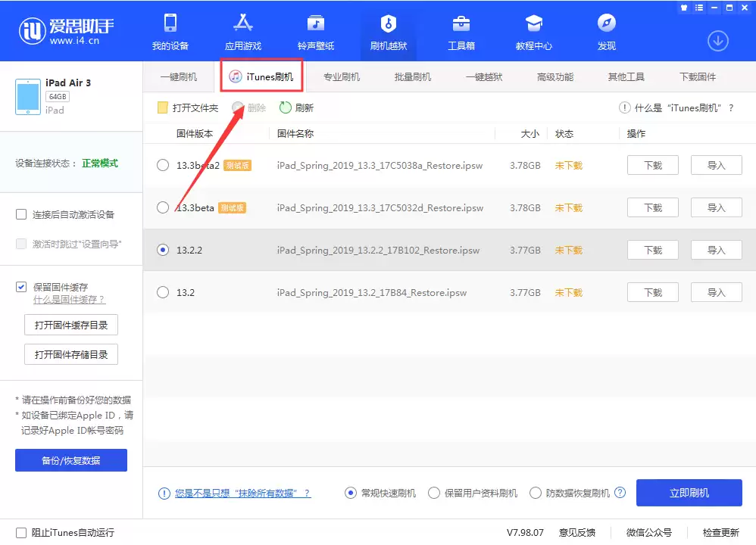The height and width of the screenshot is (545, 756).
Task: Click 检查更新 in status bar
Action: coord(720,532)
